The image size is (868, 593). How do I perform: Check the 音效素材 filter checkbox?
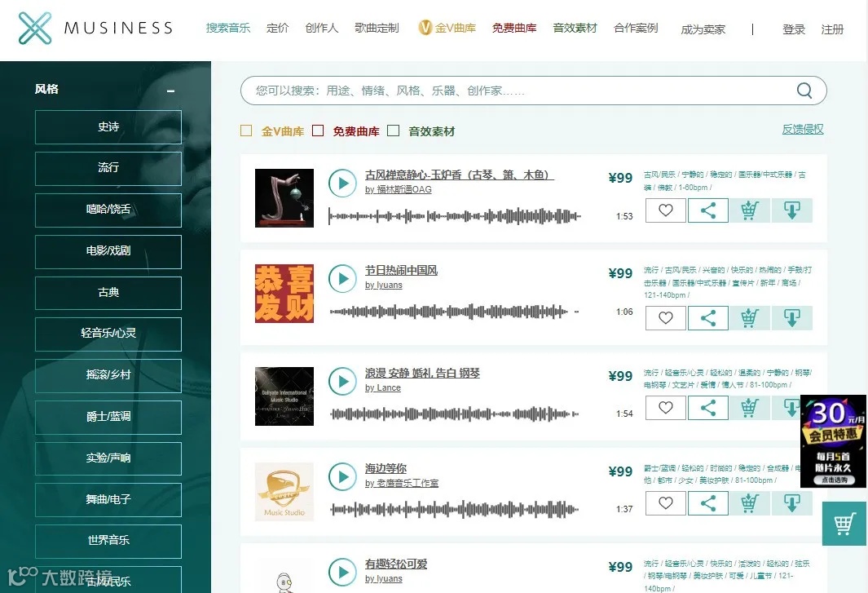point(393,131)
